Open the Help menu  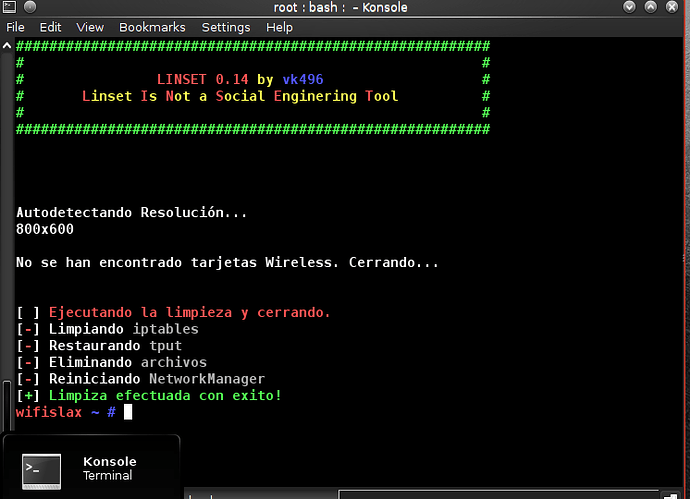[x=280, y=27]
